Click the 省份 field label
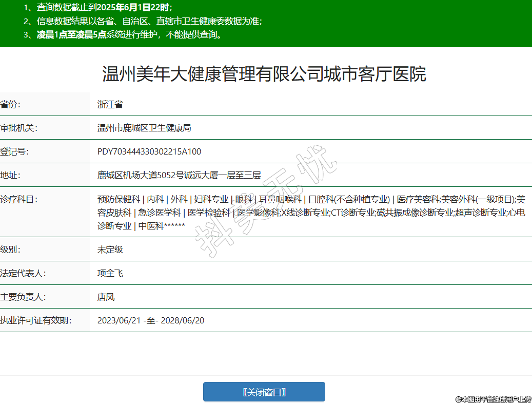 [10, 104]
